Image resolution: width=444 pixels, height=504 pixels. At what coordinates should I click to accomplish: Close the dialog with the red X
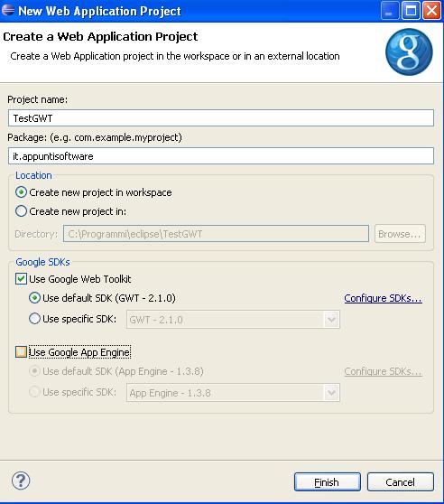(431, 11)
